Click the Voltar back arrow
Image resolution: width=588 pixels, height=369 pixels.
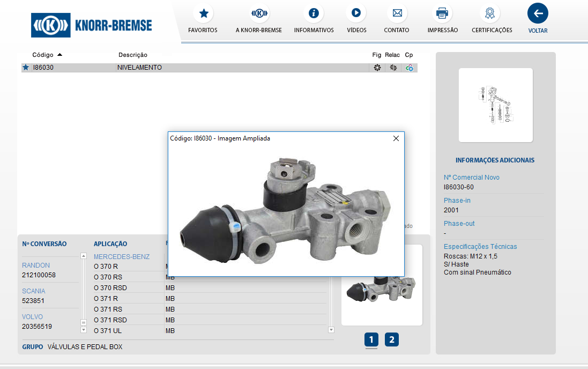pos(538,13)
